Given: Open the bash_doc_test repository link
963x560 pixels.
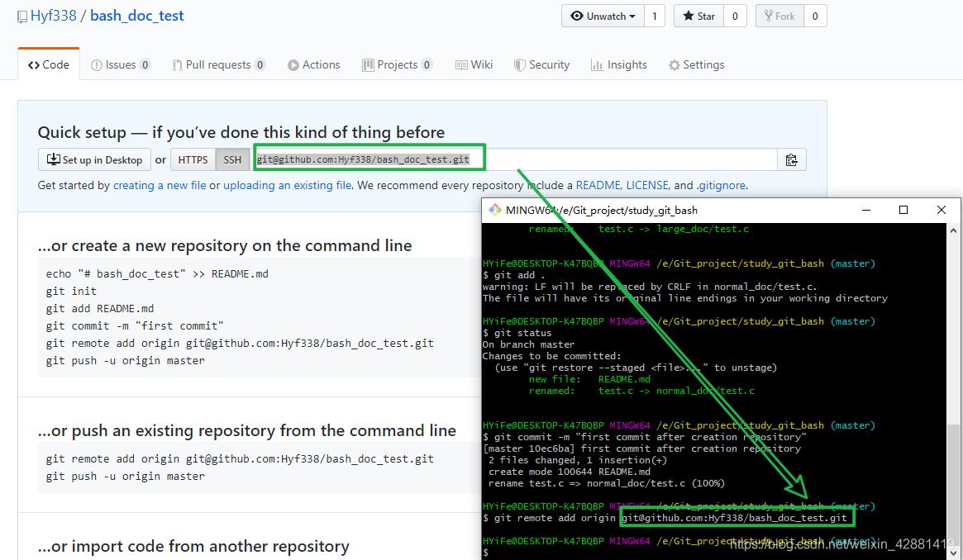Looking at the screenshot, I should 137,16.
